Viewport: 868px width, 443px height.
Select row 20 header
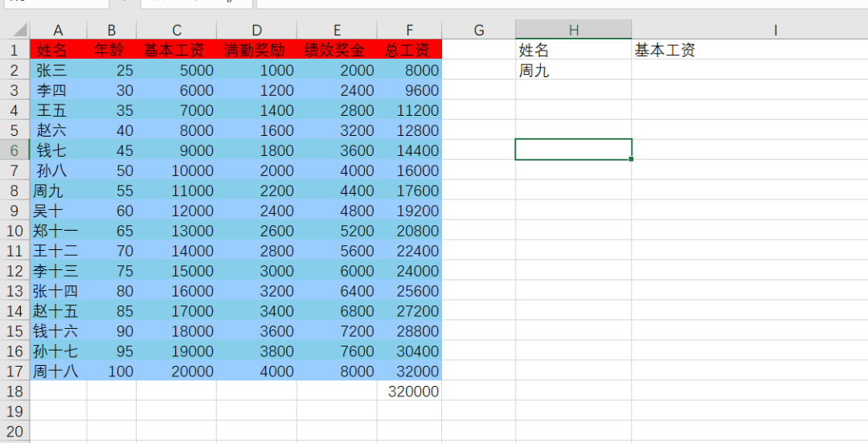click(x=15, y=432)
